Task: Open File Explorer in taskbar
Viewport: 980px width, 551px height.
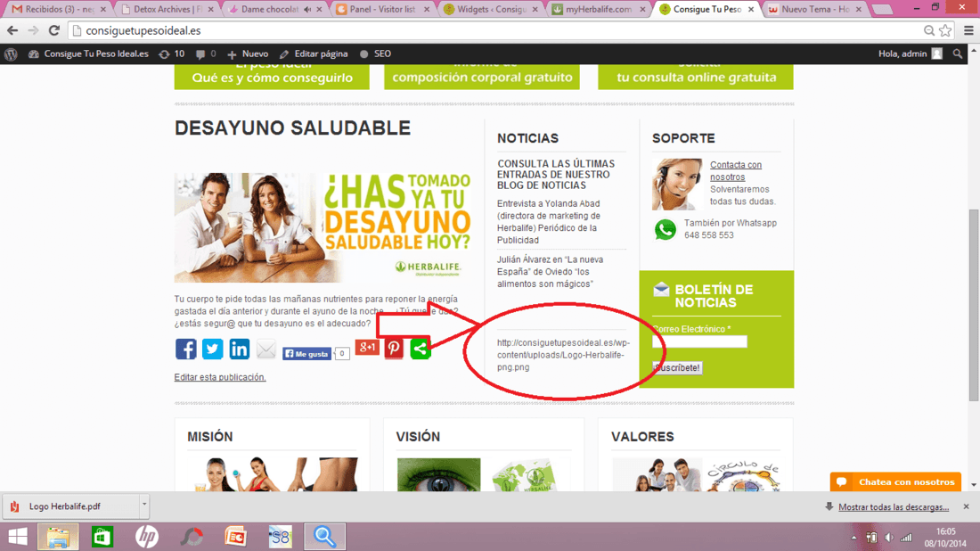Action: [x=58, y=537]
